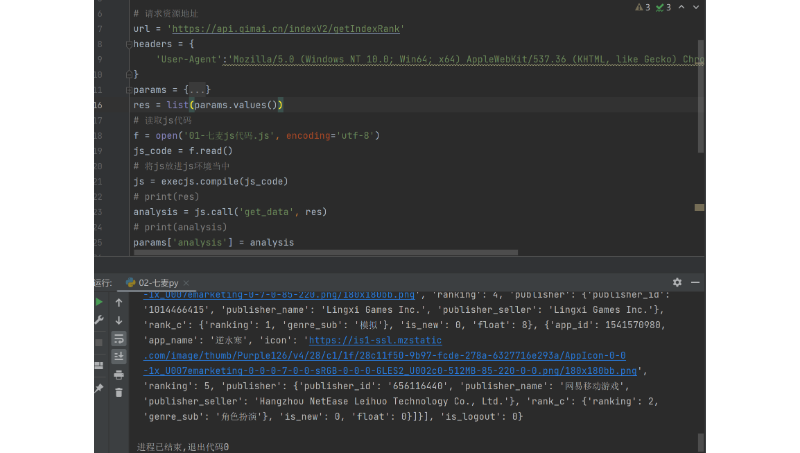Open 0-6LES2_U002c0-512MB png link in console
This screenshot has height=453, width=800.
click(x=390, y=371)
